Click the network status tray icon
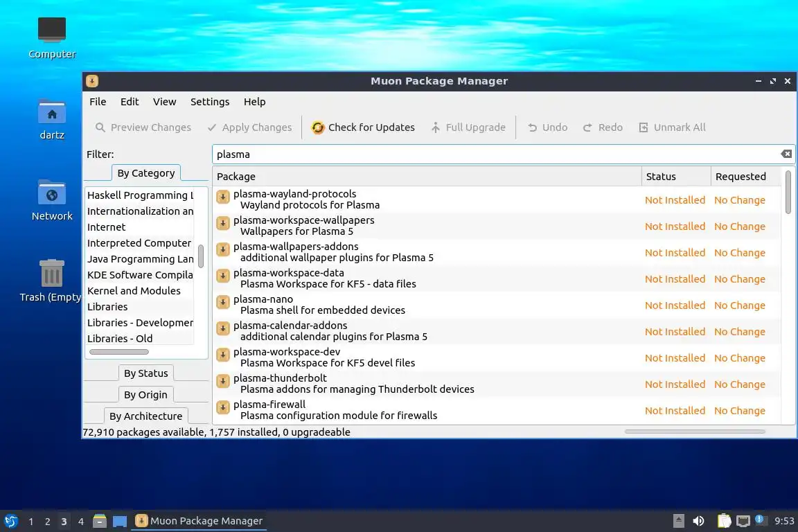 743,521
